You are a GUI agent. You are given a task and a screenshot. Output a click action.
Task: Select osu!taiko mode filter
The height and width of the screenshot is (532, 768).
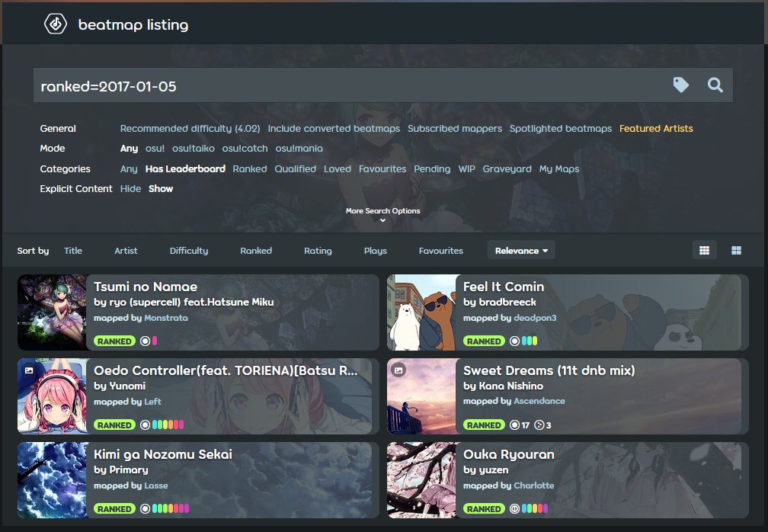(x=193, y=149)
